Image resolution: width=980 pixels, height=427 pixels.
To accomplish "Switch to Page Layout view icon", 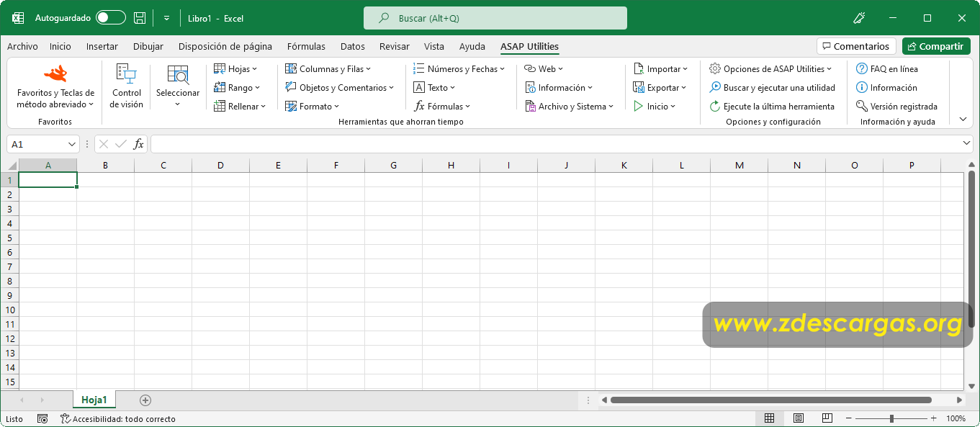I will [x=798, y=418].
